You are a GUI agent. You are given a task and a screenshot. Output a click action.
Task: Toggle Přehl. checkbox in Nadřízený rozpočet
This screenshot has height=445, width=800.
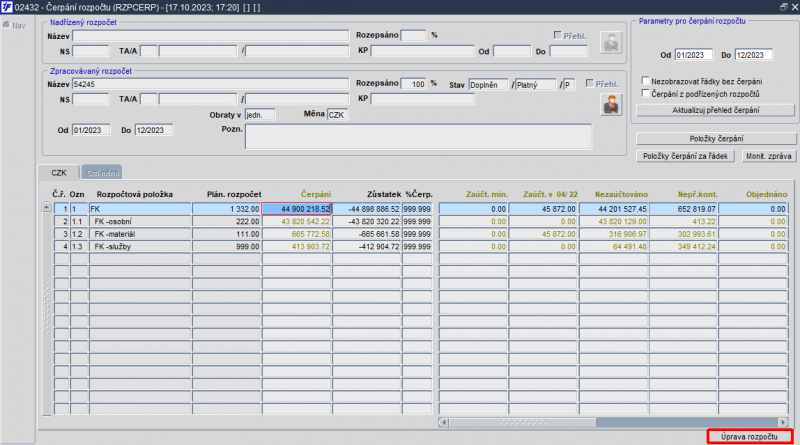coord(558,35)
